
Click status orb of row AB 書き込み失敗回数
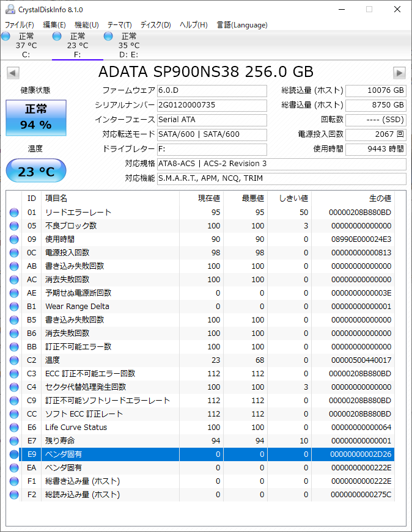click(14, 266)
